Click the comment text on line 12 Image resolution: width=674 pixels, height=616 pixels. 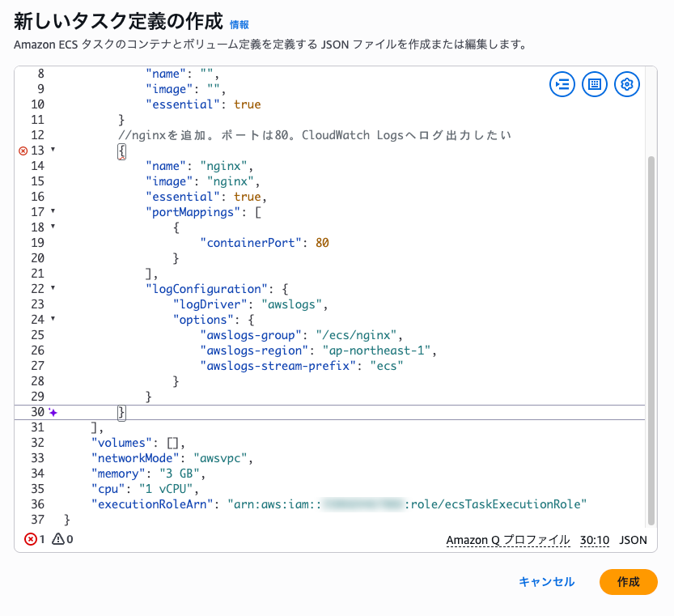(315, 135)
